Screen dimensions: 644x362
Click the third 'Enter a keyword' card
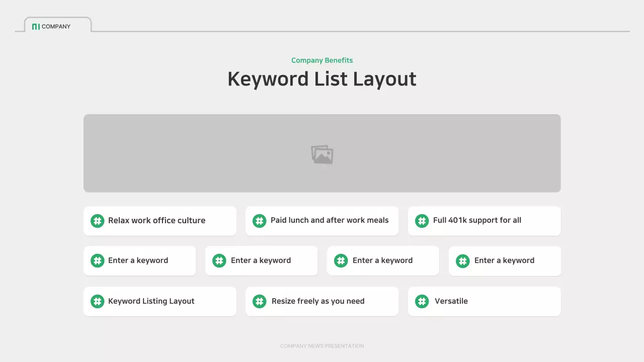383,260
